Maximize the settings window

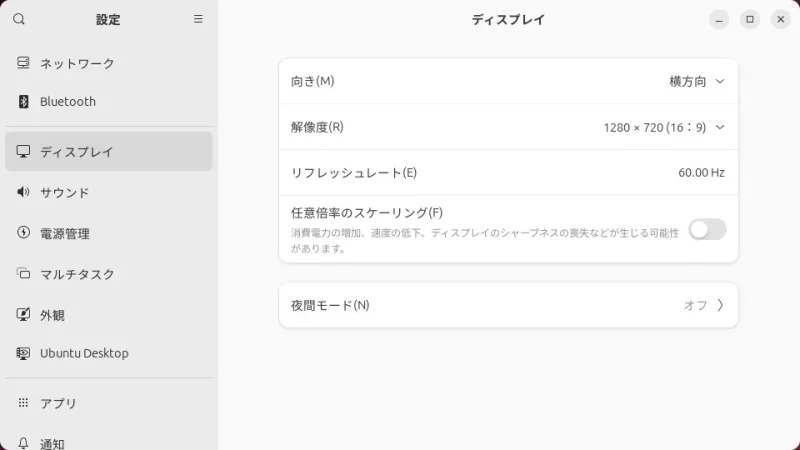pos(750,19)
